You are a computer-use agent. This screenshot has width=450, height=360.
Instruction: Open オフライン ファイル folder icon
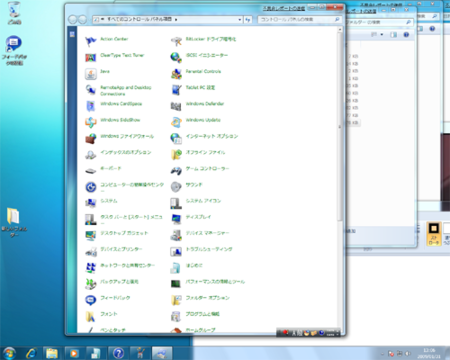[176, 154]
